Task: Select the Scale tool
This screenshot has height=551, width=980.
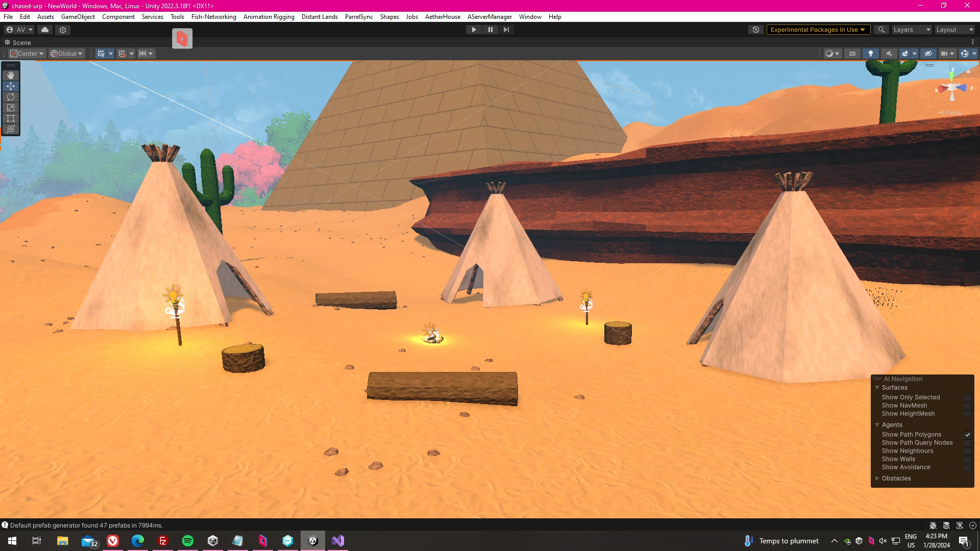Action: (11, 108)
